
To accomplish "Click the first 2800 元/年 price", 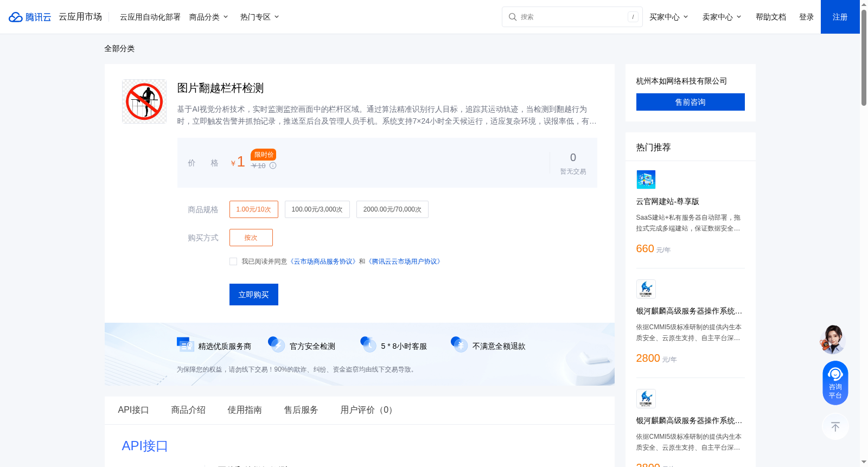I will (656, 359).
